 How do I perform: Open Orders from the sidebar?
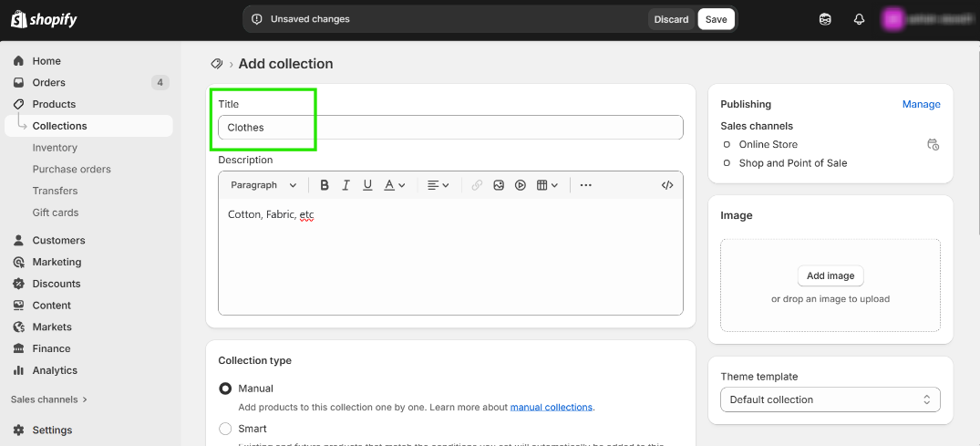pyautogui.click(x=49, y=83)
